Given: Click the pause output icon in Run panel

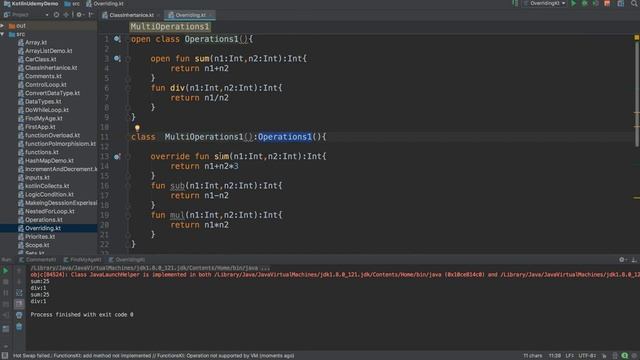Looking at the screenshot, I should pos(6,293).
